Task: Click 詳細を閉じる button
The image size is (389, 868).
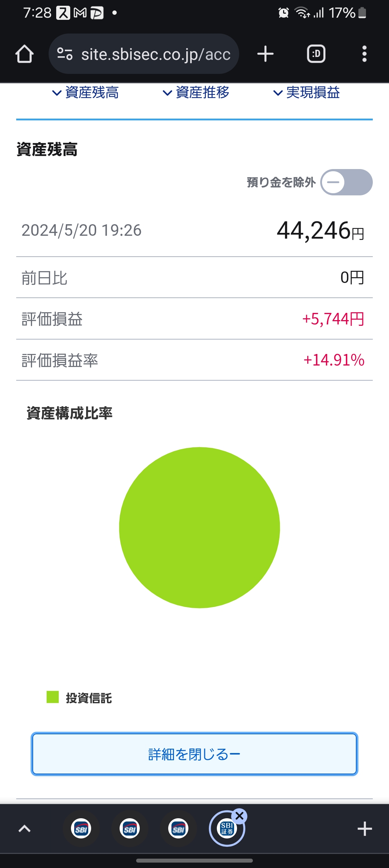Action: click(x=194, y=754)
